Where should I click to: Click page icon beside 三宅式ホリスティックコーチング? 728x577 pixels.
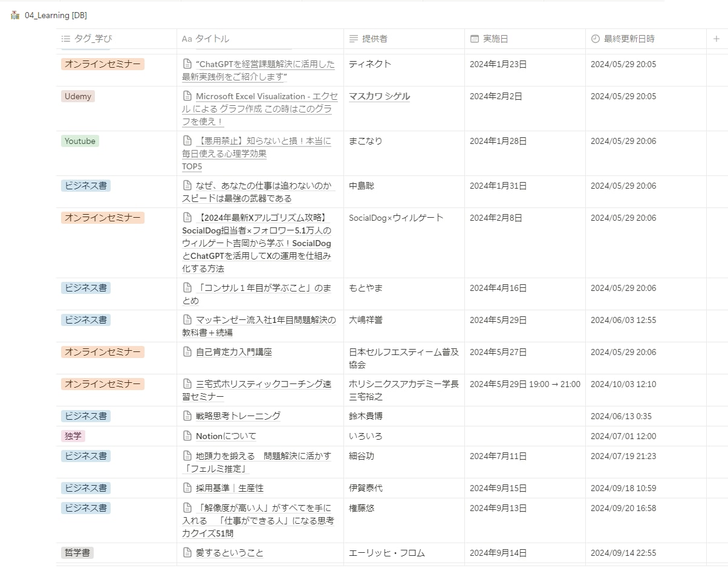pyautogui.click(x=187, y=384)
